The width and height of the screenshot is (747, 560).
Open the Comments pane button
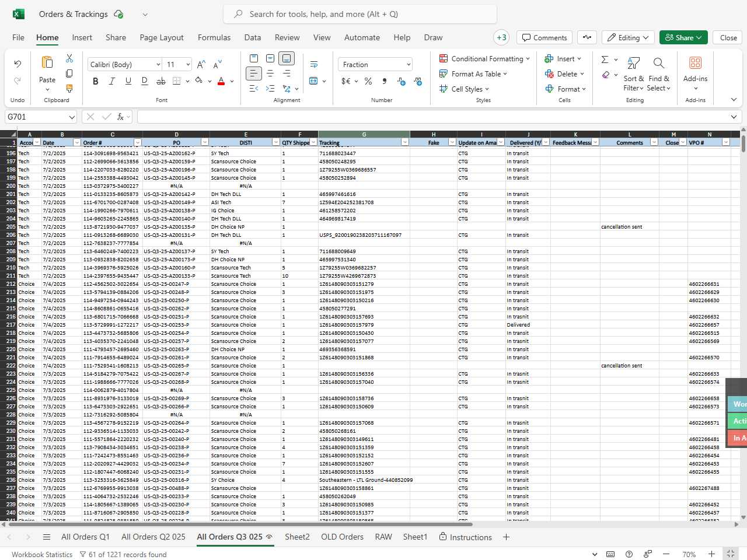point(544,37)
